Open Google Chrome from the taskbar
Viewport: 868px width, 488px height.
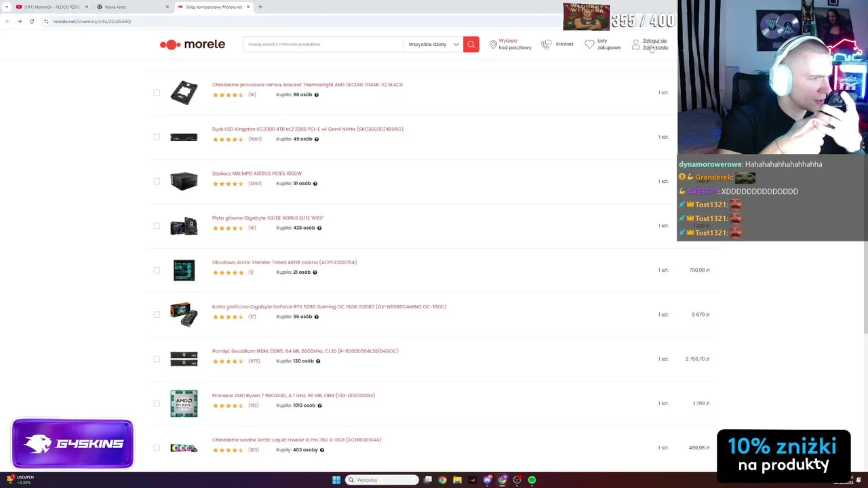tap(442, 480)
